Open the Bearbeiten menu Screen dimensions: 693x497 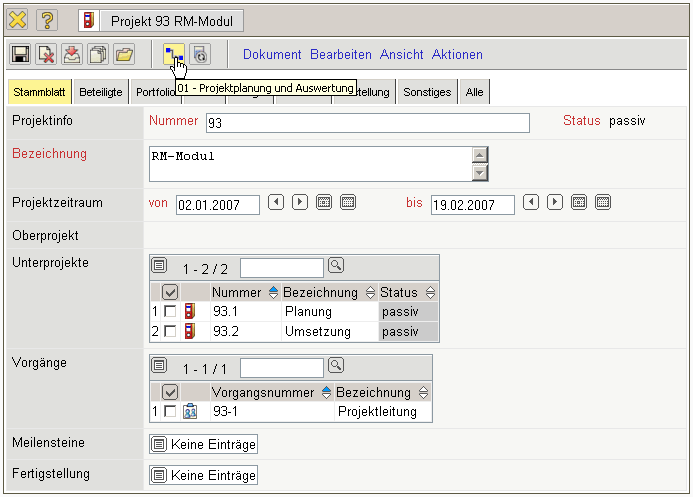click(340, 54)
